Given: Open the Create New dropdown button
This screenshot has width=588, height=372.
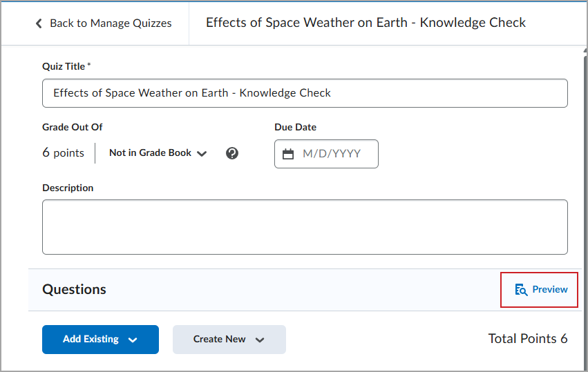Looking at the screenshot, I should pyautogui.click(x=229, y=340).
